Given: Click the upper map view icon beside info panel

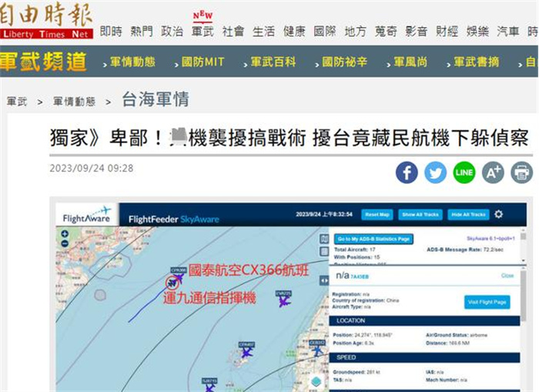Looking at the screenshot, I should [324, 238].
